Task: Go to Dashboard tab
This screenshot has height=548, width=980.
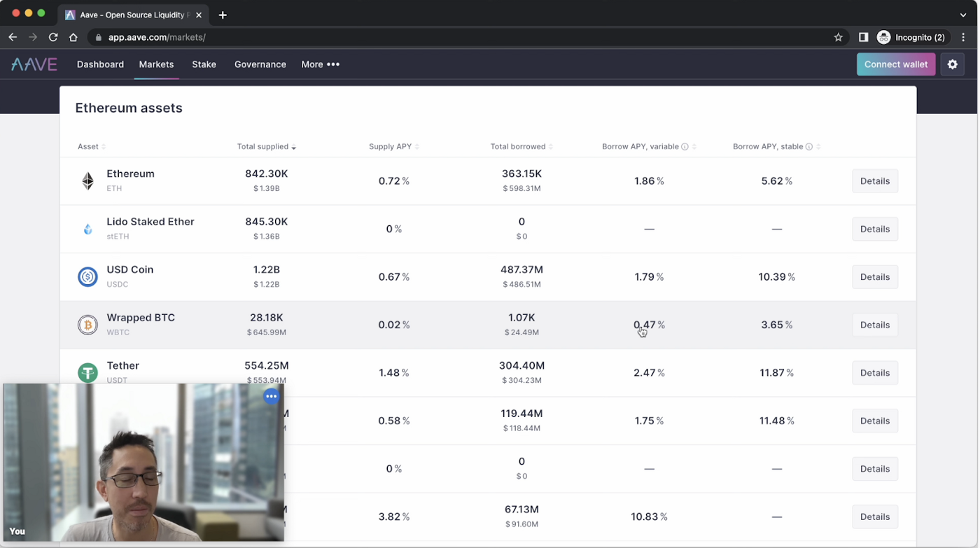Action: 100,64
